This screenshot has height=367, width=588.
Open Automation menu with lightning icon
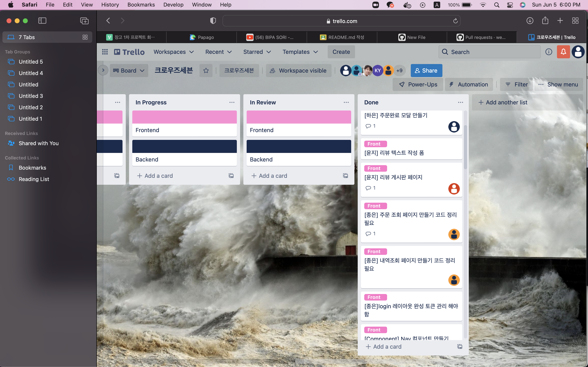(x=468, y=84)
